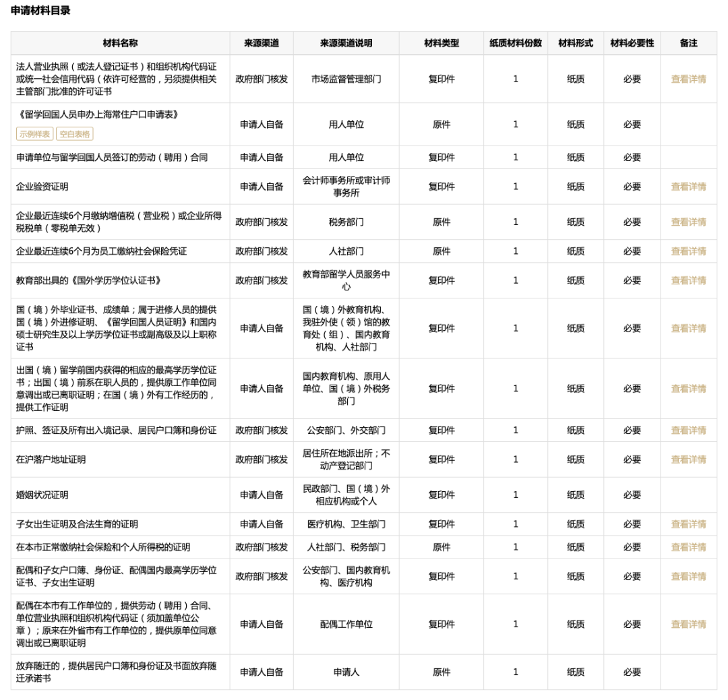The image size is (728, 700).
Task: View 查看详情 for 国(境)外毕业证书 row
Action: click(x=688, y=328)
